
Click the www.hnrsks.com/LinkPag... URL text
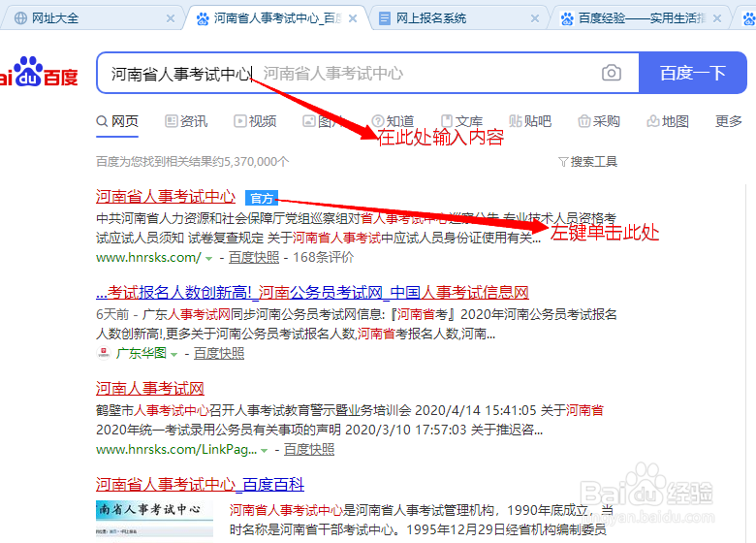coord(176,450)
